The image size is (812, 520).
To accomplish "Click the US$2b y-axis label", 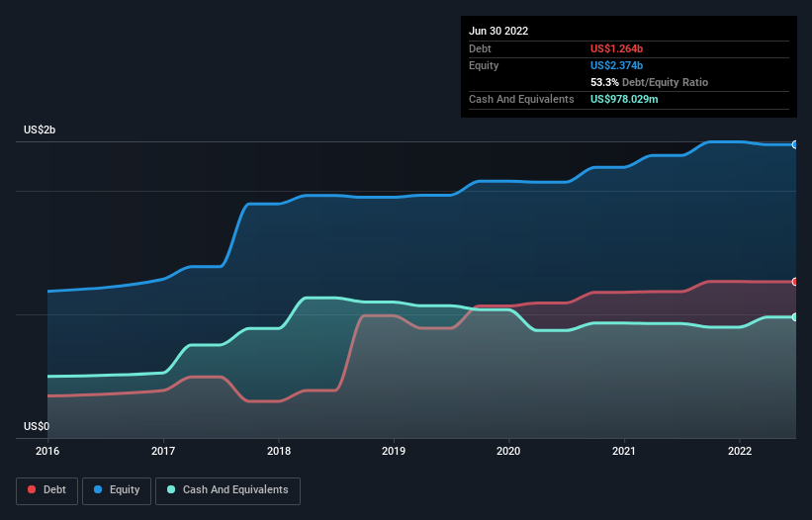I will click(40, 130).
